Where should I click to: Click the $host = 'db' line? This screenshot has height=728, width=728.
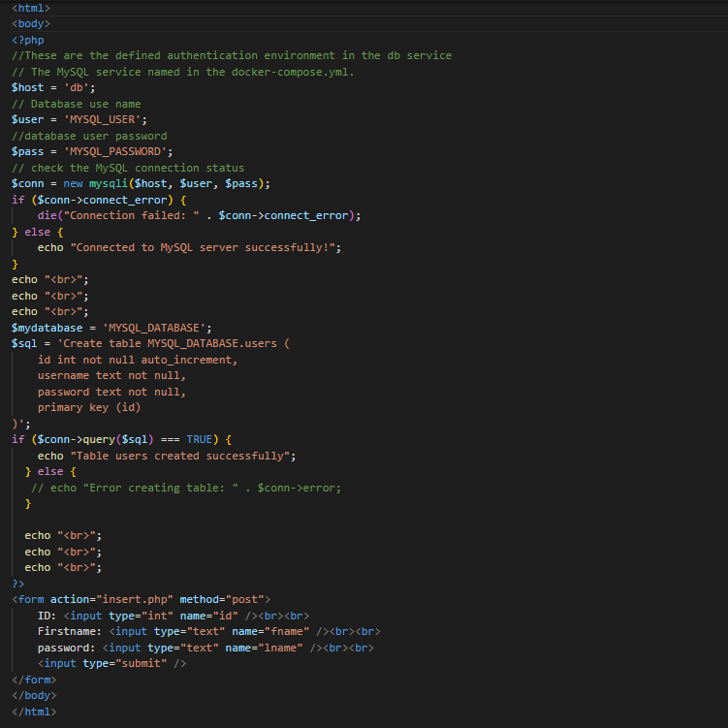point(53,88)
